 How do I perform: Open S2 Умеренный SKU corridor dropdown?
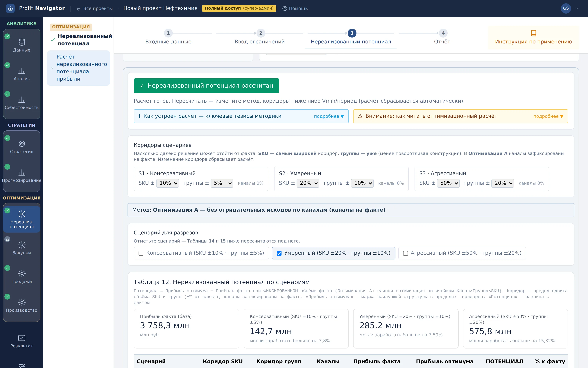(308, 183)
